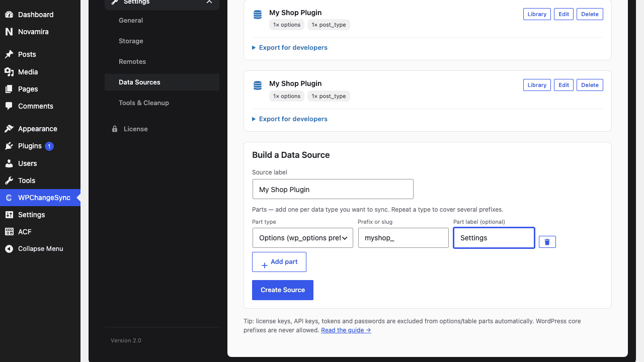
Task: Click the Appearance paintbrush icon
Action: click(9, 129)
